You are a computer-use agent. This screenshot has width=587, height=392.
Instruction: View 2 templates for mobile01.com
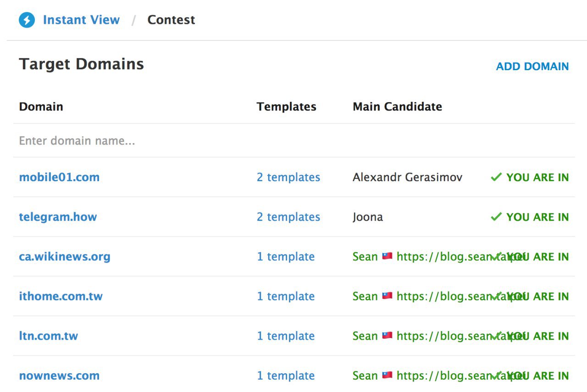pos(288,177)
